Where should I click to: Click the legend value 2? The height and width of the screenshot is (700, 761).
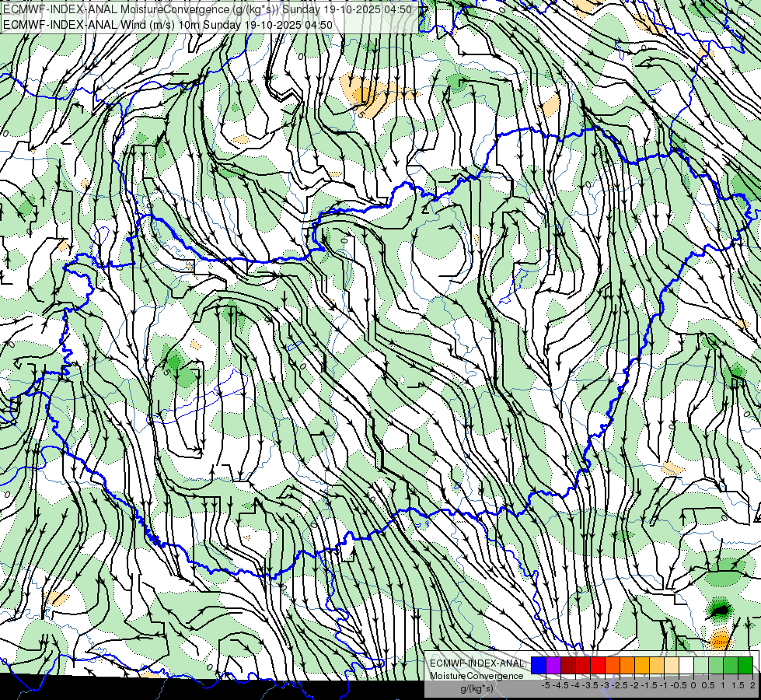coord(752,685)
